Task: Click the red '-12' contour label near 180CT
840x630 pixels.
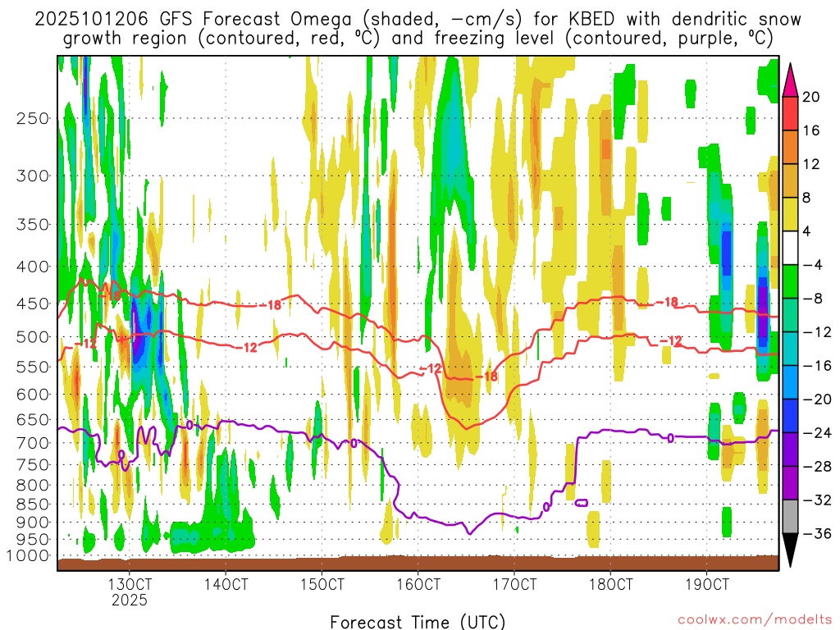Action: point(671,341)
